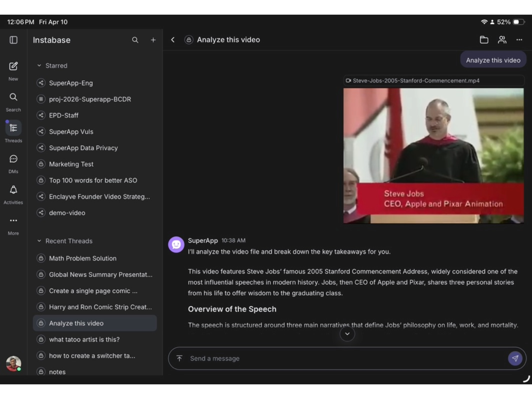Open the user profile avatar
The height and width of the screenshot is (399, 532).
coord(13,363)
